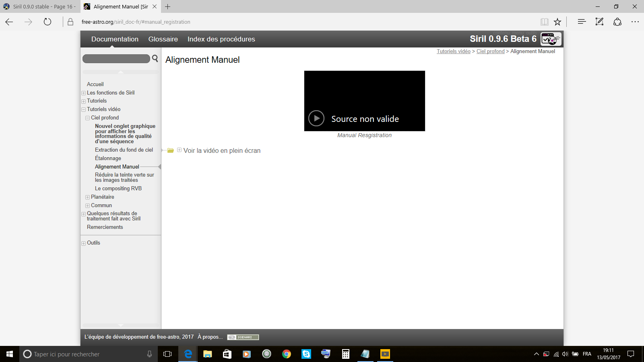Open the Windows Store taskbar icon
The image size is (644, 362).
coord(227,354)
